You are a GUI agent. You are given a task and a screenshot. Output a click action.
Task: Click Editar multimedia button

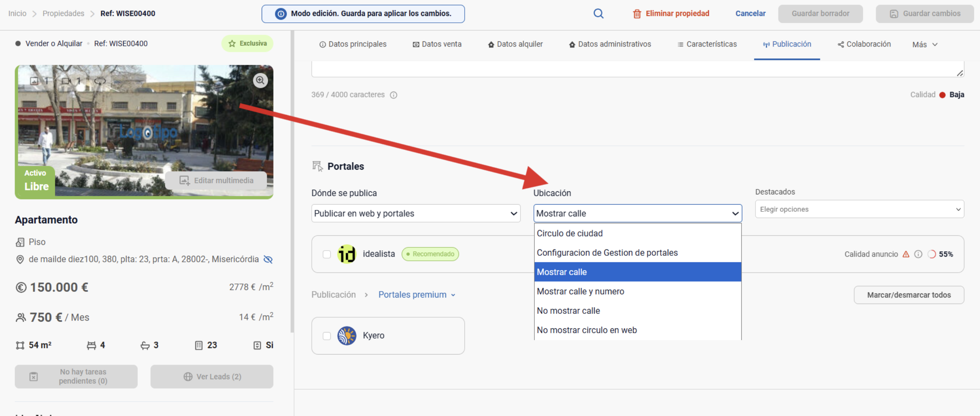(216, 180)
